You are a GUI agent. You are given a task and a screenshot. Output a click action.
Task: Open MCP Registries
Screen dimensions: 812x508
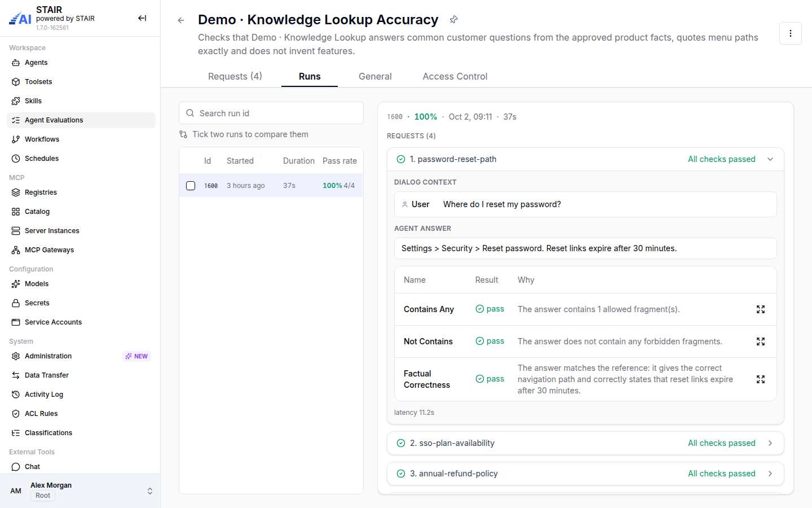81,192
